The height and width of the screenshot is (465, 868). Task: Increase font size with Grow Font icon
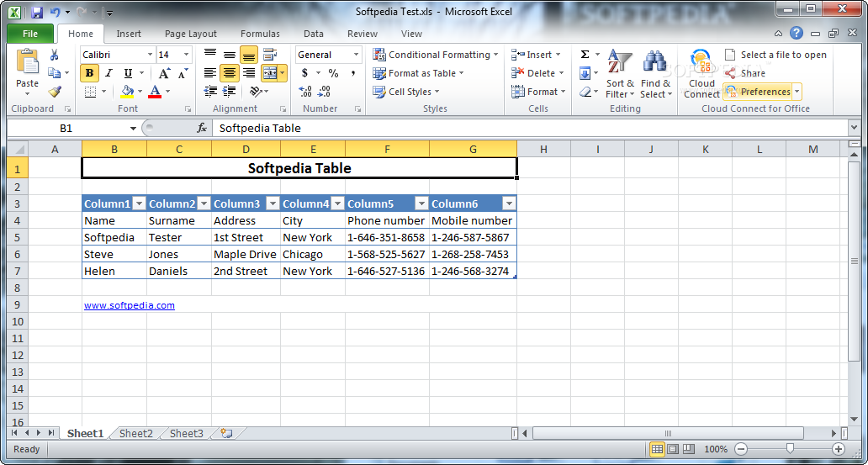[164, 73]
